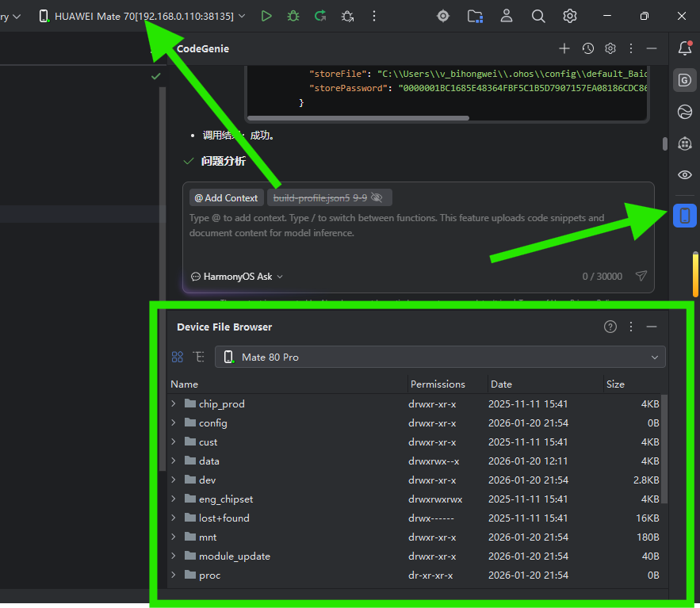This screenshot has width=700, height=608.
Task: Open the HarmonyOS Ask mode dropdown
Action: point(236,277)
